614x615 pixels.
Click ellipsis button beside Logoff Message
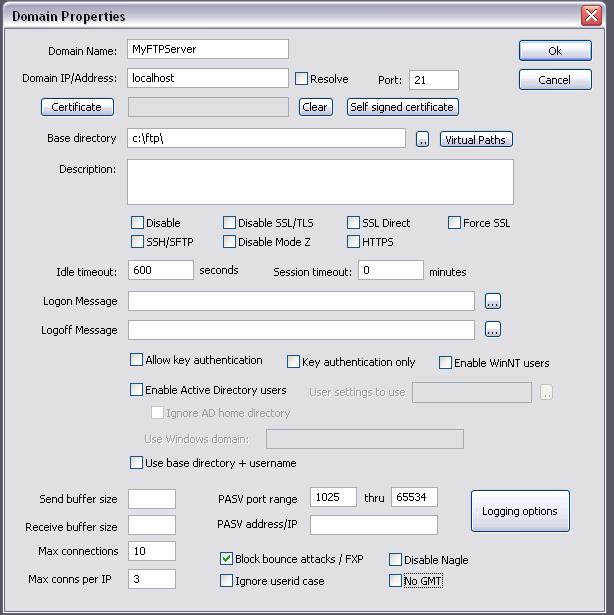point(492,330)
